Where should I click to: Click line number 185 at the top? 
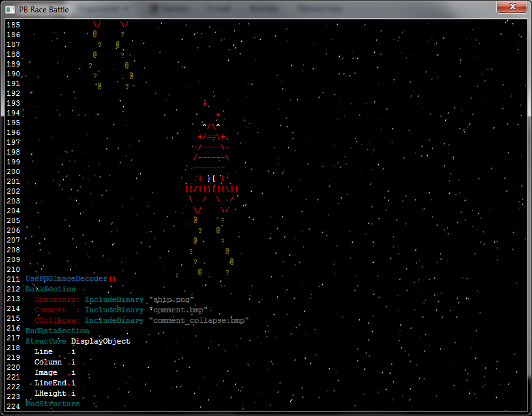13,25
